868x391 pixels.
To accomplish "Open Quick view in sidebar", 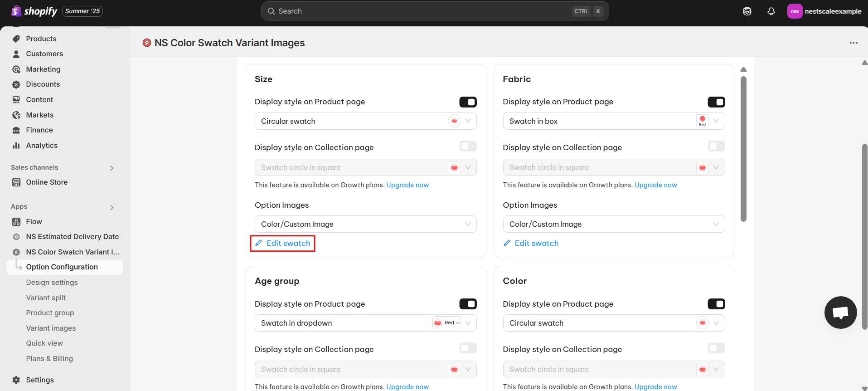I will 44,343.
